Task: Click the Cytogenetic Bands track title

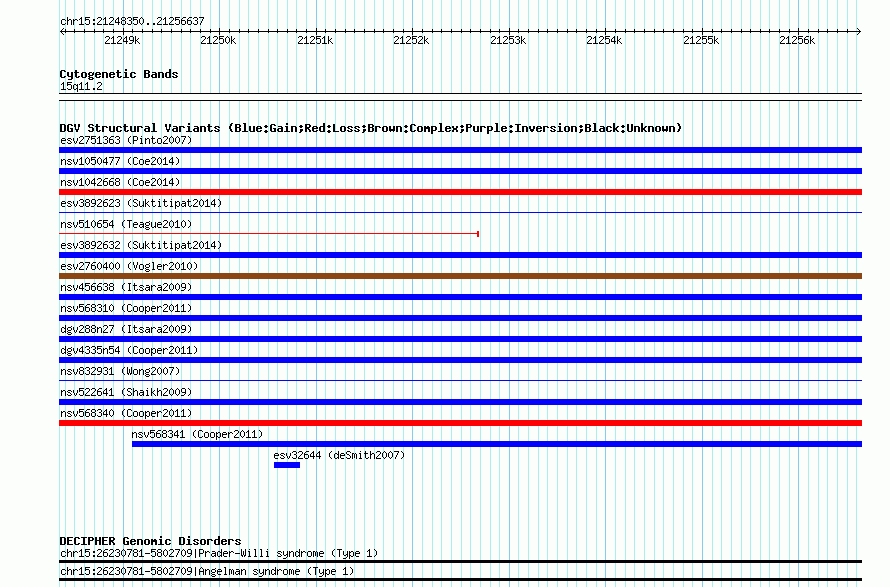Action: pyautogui.click(x=119, y=74)
